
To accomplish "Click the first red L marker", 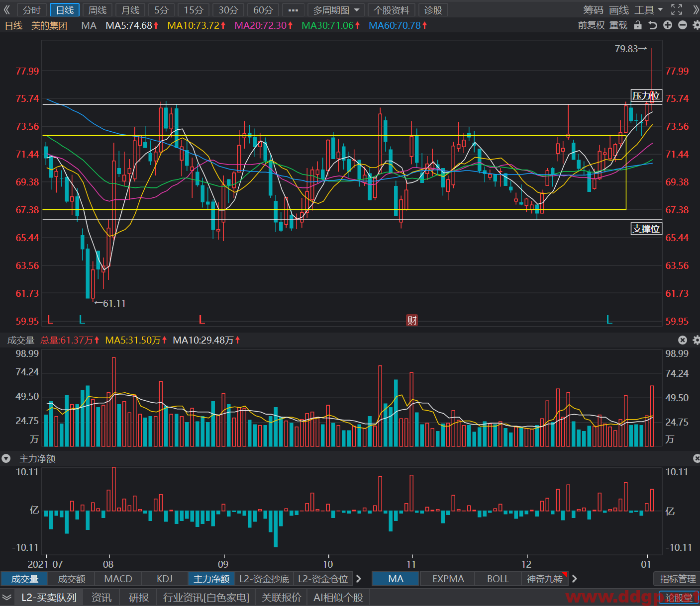I will 50,320.
